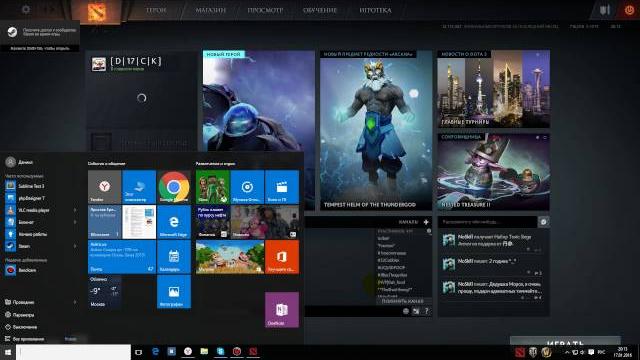Click the ИГРАТЬ play button

pyautogui.click(x=565, y=341)
